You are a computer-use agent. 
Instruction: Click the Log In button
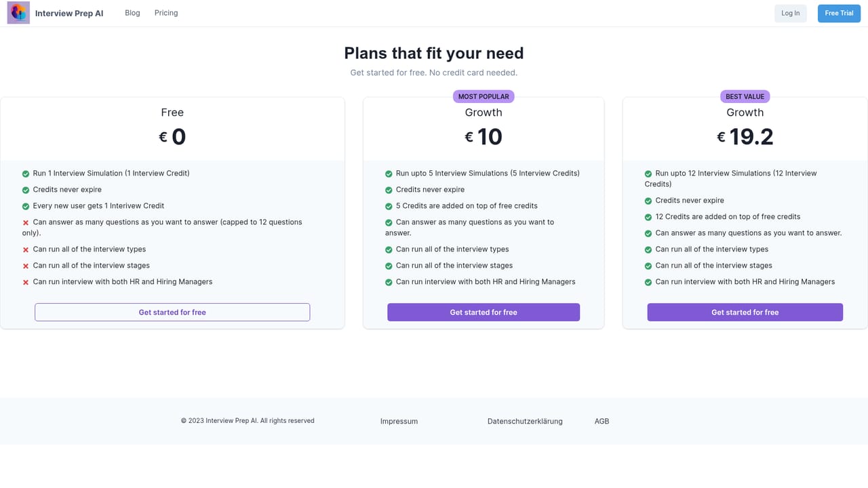point(791,14)
